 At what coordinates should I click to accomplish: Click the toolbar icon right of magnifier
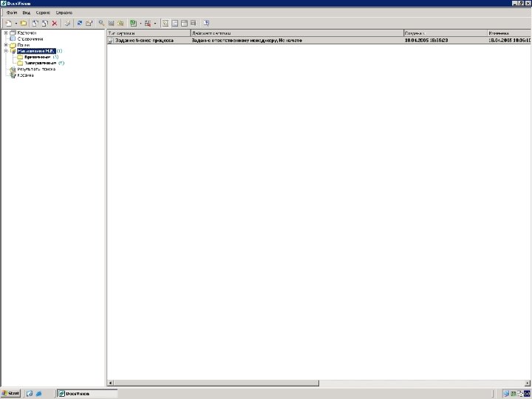pos(111,23)
